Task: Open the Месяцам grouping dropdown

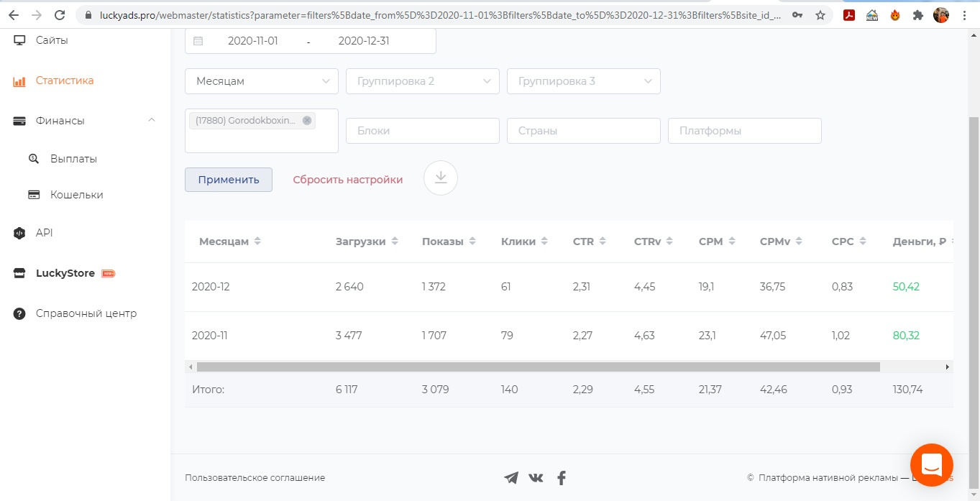Action: click(x=262, y=81)
